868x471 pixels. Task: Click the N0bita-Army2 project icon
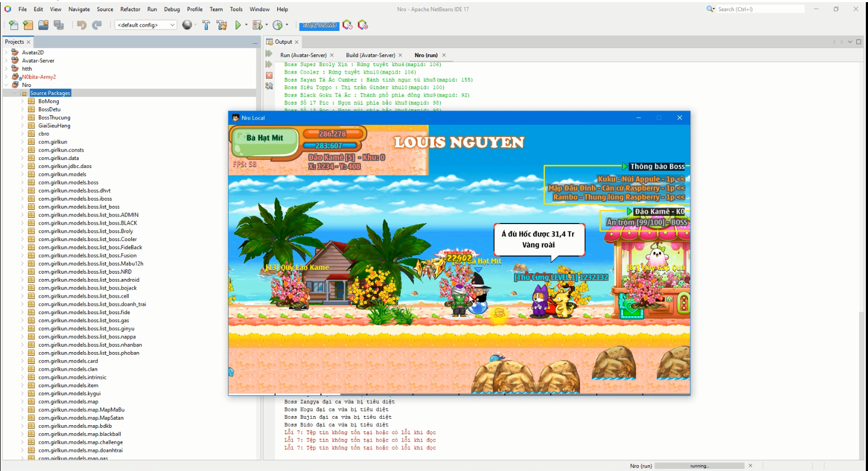[16, 77]
